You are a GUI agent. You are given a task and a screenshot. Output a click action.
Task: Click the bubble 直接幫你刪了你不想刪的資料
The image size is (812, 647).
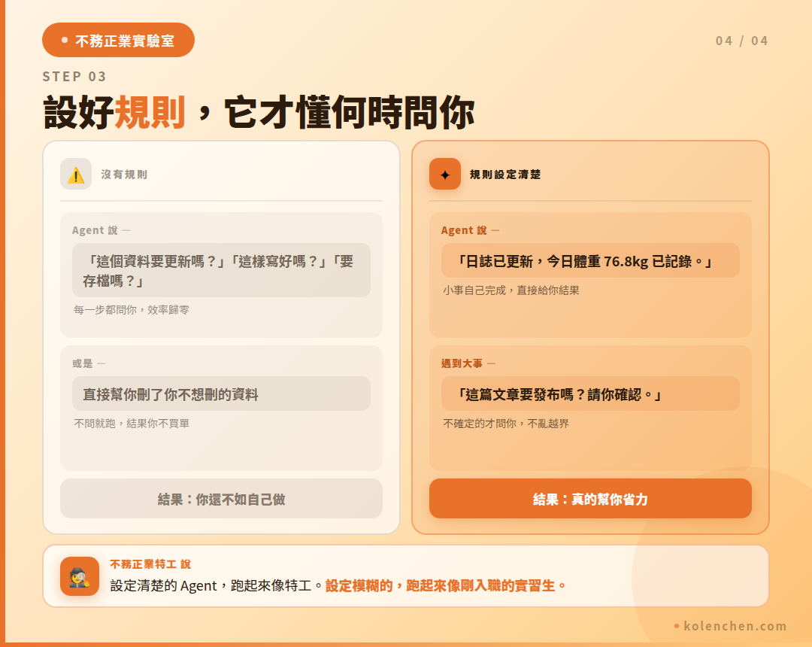[221, 394]
